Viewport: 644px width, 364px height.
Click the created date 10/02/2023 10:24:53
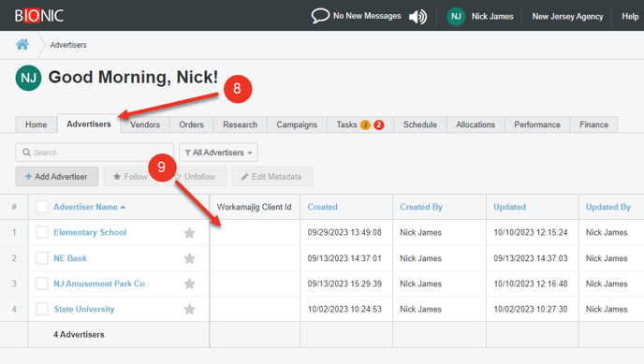pos(344,309)
